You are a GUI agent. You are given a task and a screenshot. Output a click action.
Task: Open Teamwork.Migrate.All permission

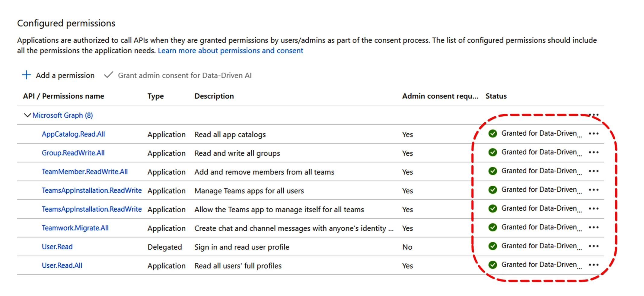pos(75,228)
